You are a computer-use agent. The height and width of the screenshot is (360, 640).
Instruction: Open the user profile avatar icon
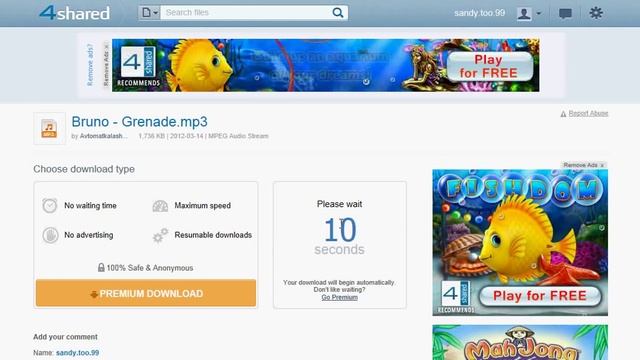(524, 13)
